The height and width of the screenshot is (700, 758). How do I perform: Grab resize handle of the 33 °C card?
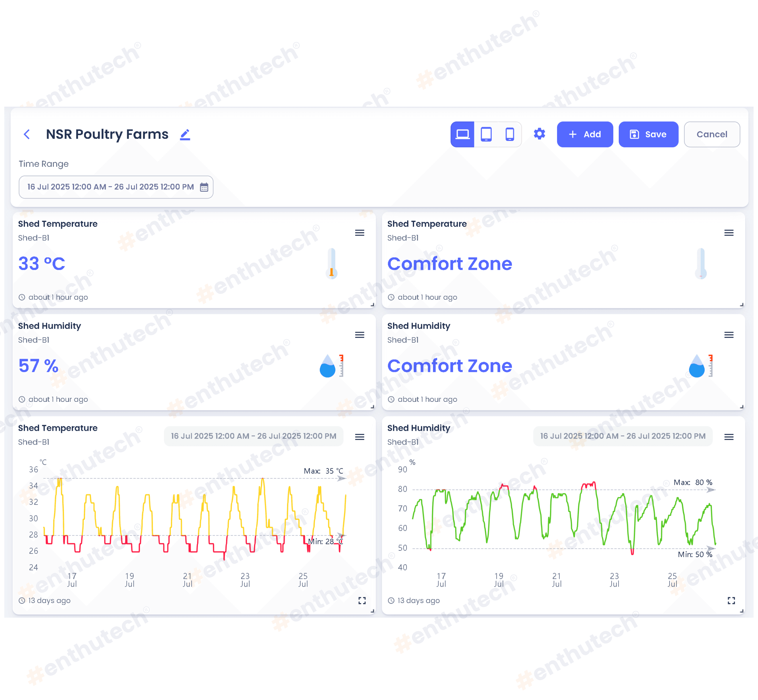[x=373, y=305]
